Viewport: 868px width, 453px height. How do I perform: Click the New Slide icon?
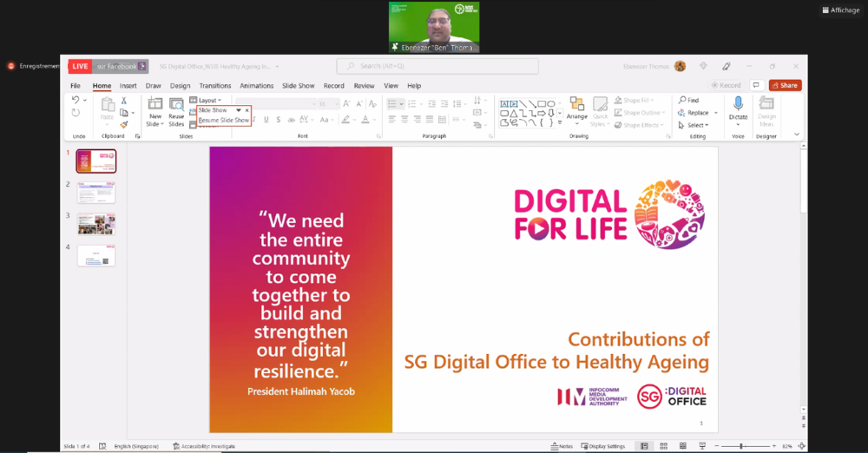(155, 103)
